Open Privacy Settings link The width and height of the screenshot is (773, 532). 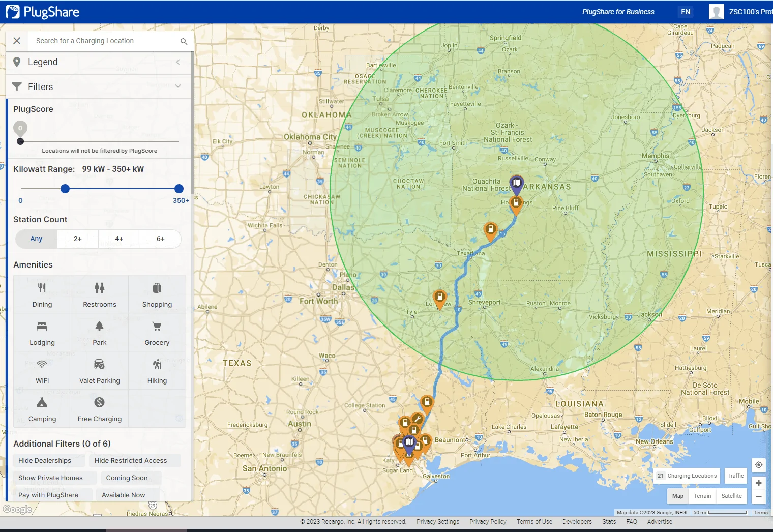pos(438,522)
